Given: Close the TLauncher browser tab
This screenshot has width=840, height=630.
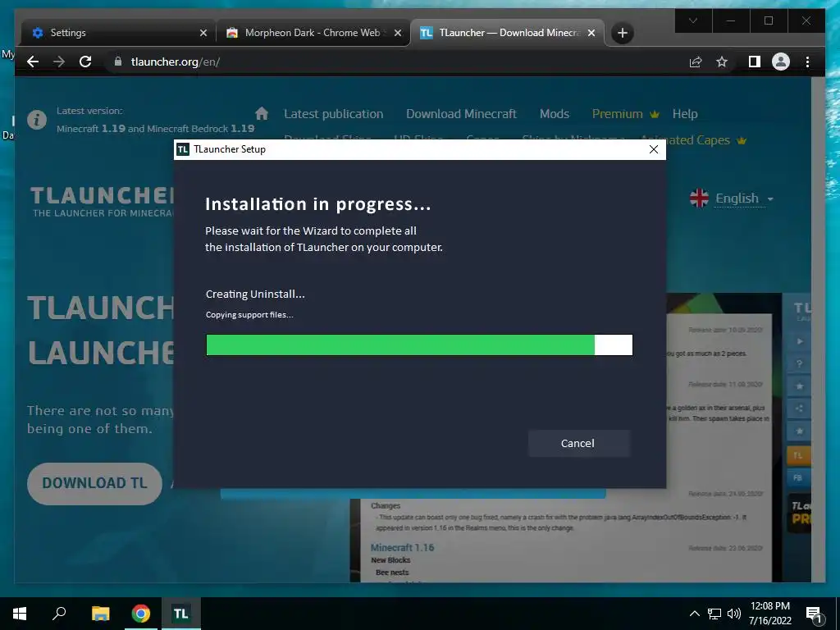Looking at the screenshot, I should 591,33.
